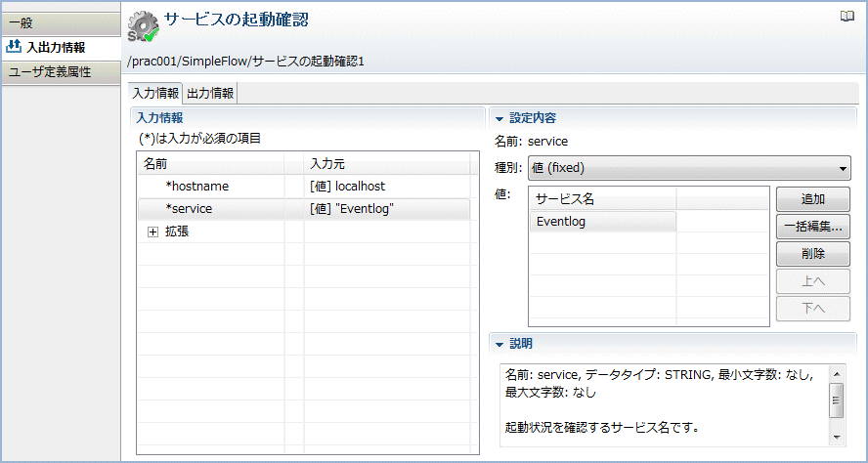
Task: Select the *service row
Action: (303, 209)
